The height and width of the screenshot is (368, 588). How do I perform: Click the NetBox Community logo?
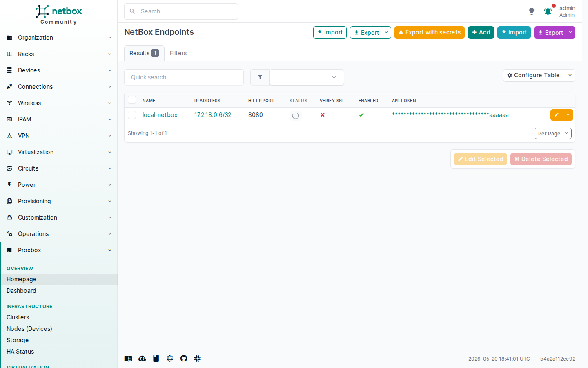[x=58, y=15]
